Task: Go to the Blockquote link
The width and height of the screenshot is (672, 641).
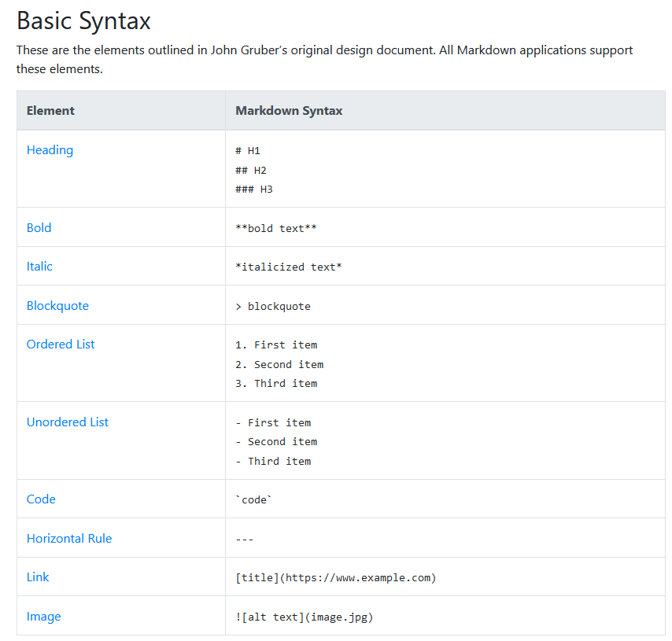Action: click(57, 306)
